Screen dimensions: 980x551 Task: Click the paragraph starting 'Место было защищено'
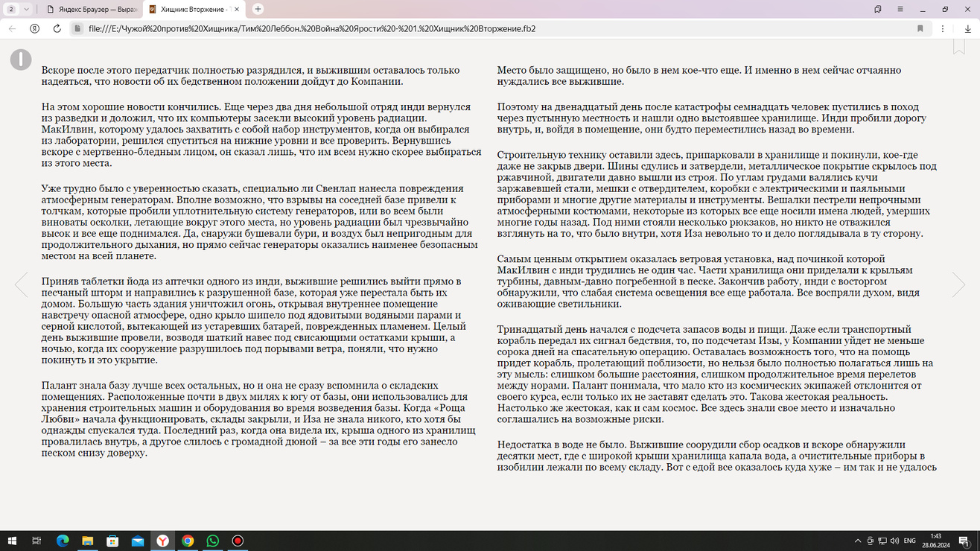699,76
